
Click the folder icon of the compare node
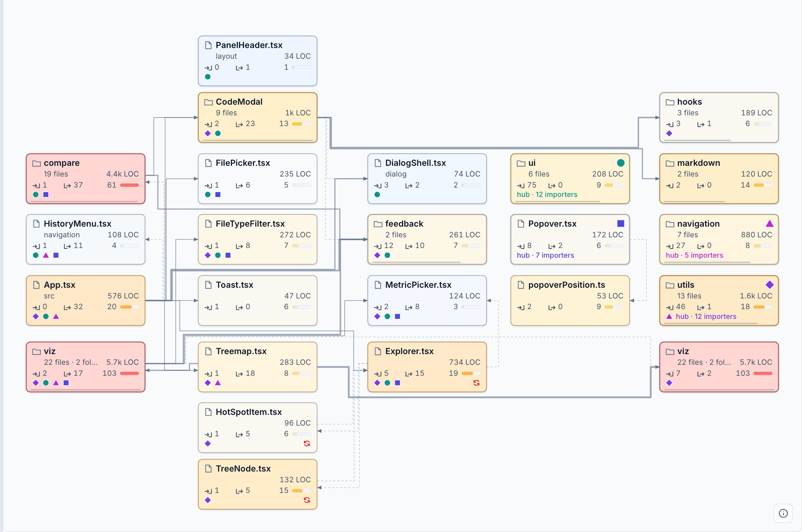pyautogui.click(x=37, y=163)
